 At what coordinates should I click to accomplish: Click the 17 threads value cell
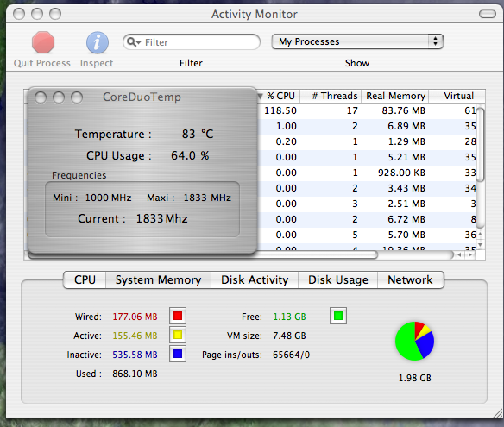(352, 110)
